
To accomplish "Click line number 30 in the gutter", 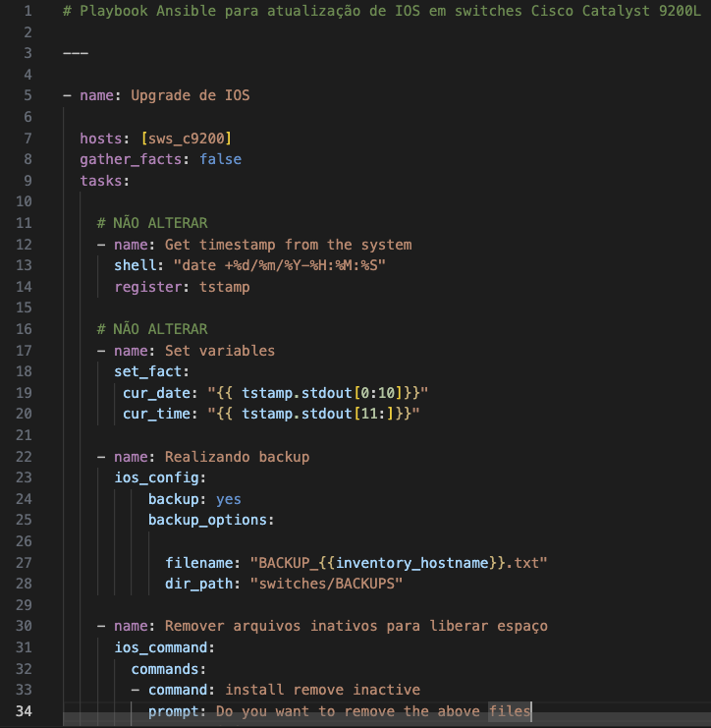I will click(x=24, y=627).
